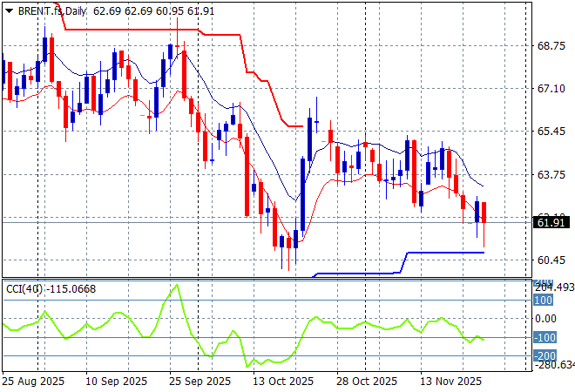Click the 60.45 price scale label
This screenshot has height=392, width=575.
tap(551, 260)
